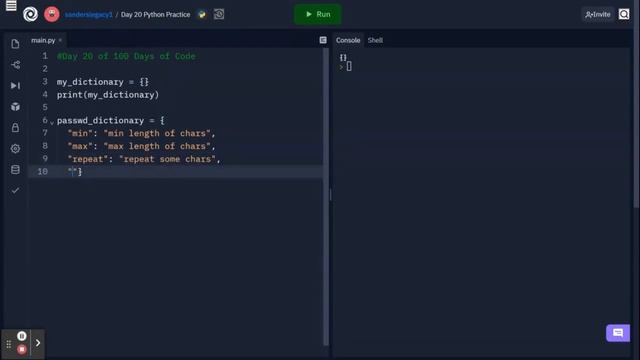Click the passwd_dictionary variable name
This screenshot has height=360, width=640.
click(100, 120)
